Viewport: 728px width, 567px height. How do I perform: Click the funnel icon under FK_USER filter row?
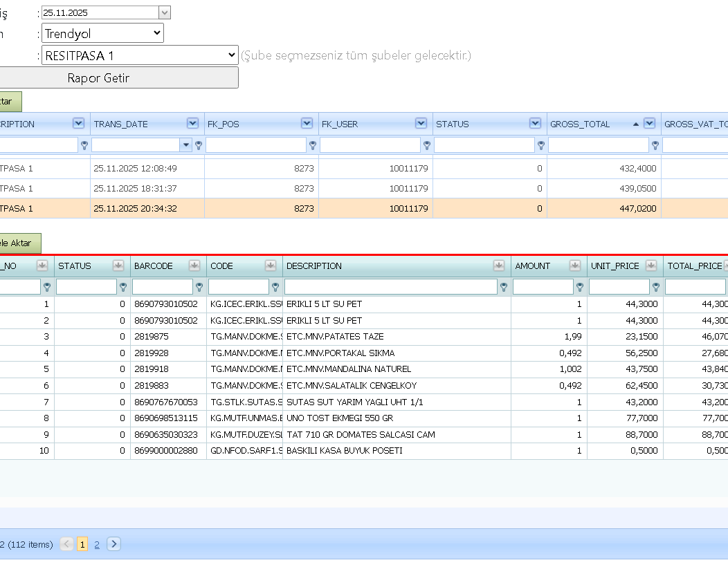coord(427,145)
